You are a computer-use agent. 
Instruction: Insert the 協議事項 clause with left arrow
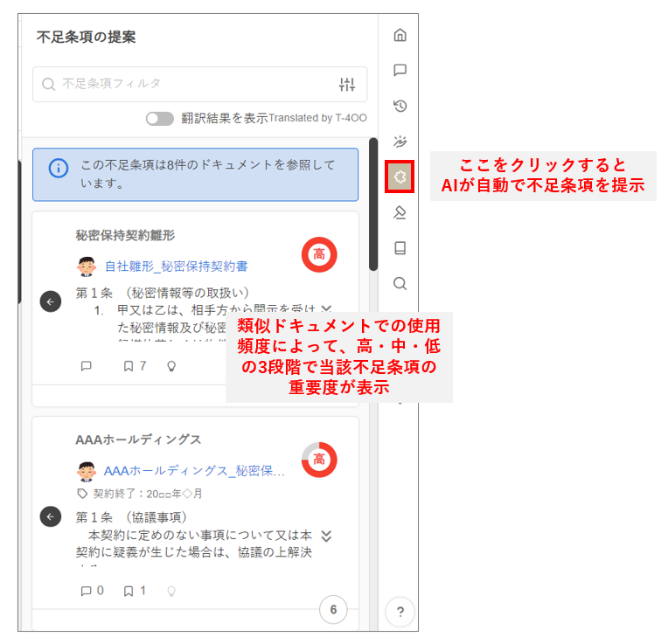coord(51,516)
